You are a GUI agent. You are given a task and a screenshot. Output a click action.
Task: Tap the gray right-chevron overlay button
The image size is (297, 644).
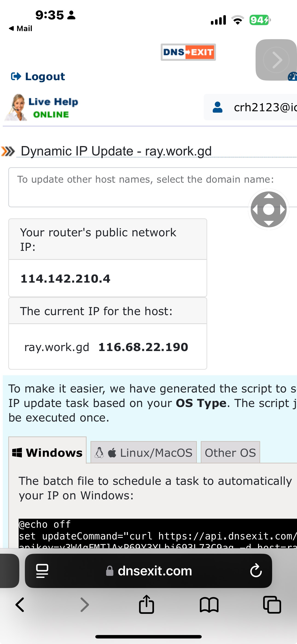276,60
